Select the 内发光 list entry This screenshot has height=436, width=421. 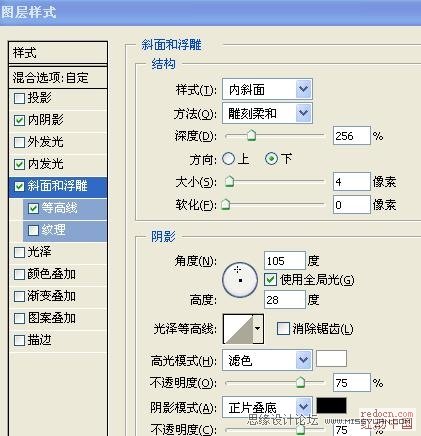(x=58, y=164)
